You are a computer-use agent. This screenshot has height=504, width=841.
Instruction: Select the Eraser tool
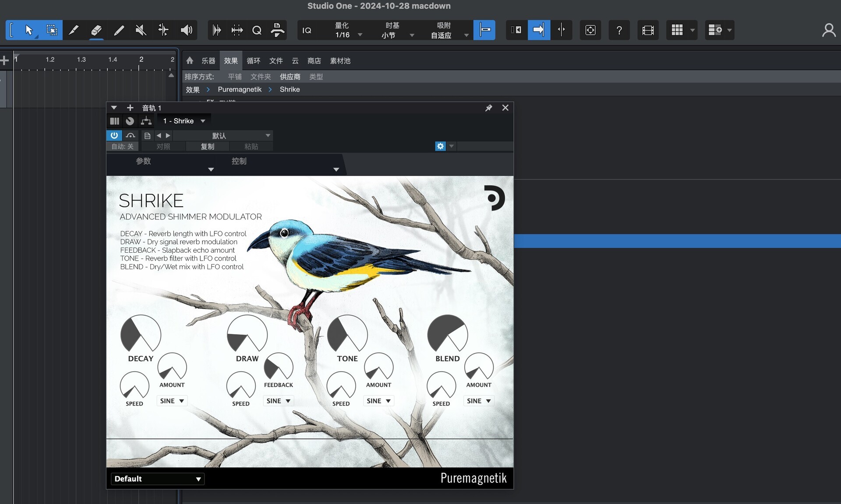coord(96,30)
